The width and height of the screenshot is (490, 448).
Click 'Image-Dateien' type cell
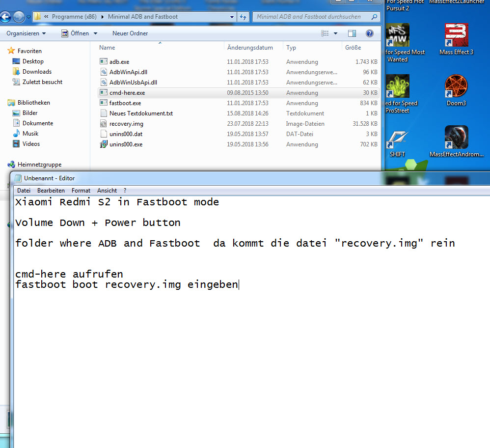(x=305, y=124)
